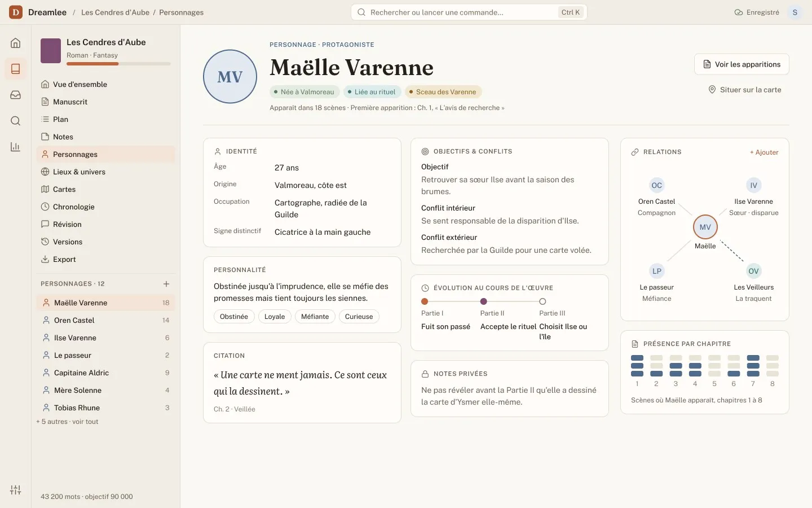Image resolution: width=812 pixels, height=508 pixels.
Task: Select the book icon in the left rail
Action: pyautogui.click(x=16, y=69)
